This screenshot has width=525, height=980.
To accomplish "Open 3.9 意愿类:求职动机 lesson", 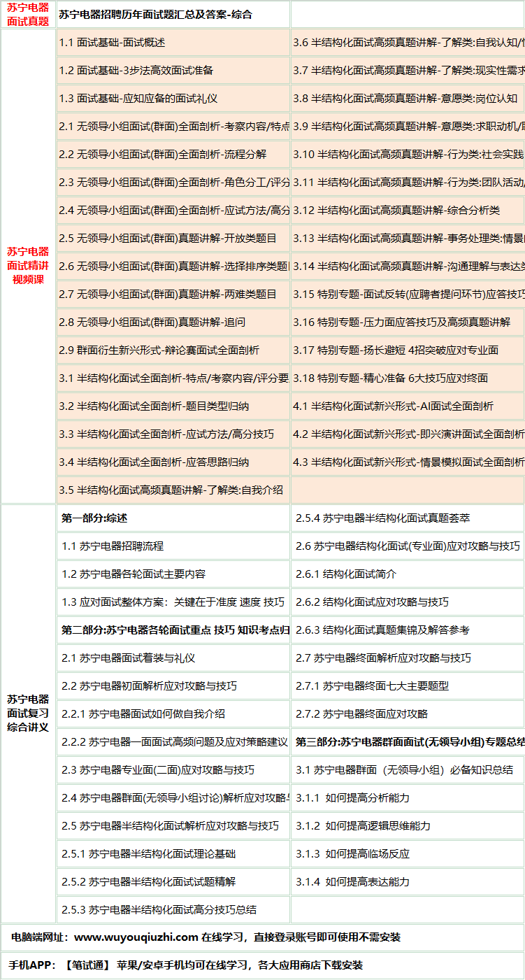I will tap(408, 126).
